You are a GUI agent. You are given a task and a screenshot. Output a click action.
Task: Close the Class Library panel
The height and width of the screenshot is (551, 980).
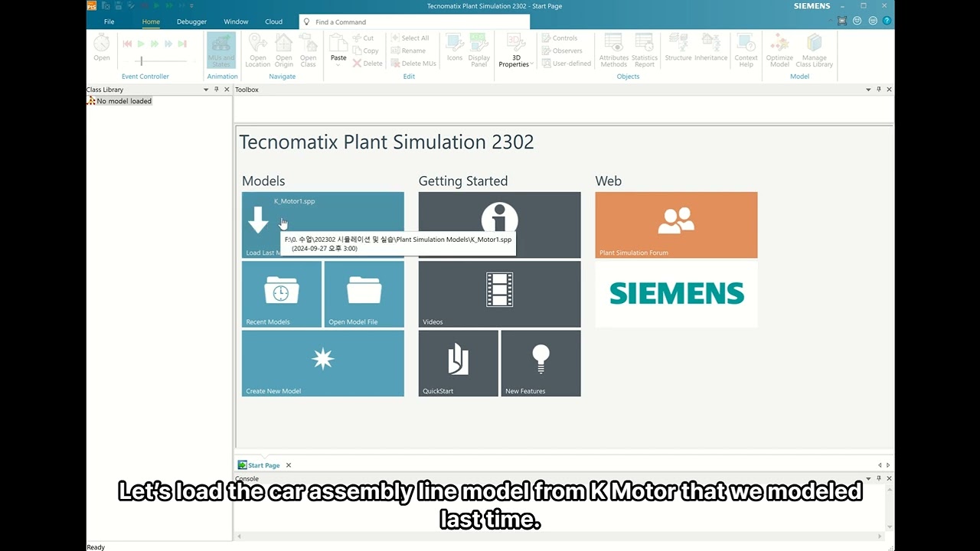click(227, 90)
